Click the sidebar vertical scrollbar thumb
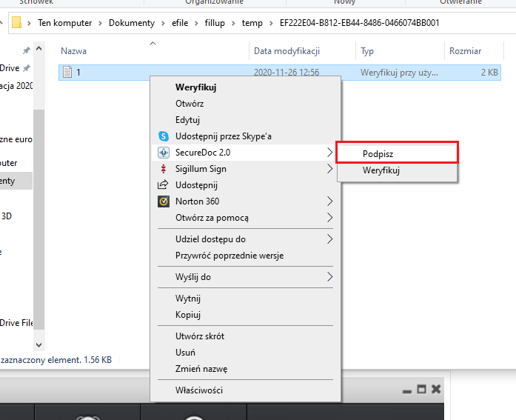Image resolution: width=516 pixels, height=420 pixels. (x=38, y=219)
